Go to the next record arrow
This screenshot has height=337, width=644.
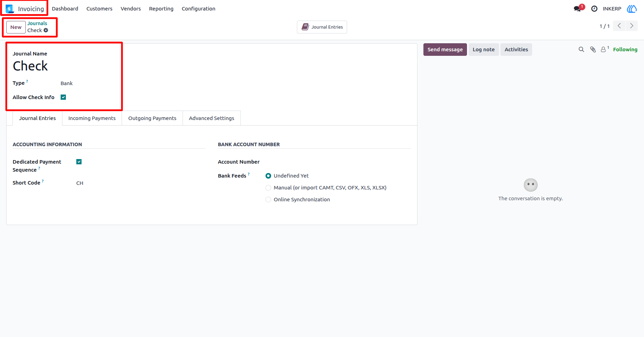tap(631, 26)
